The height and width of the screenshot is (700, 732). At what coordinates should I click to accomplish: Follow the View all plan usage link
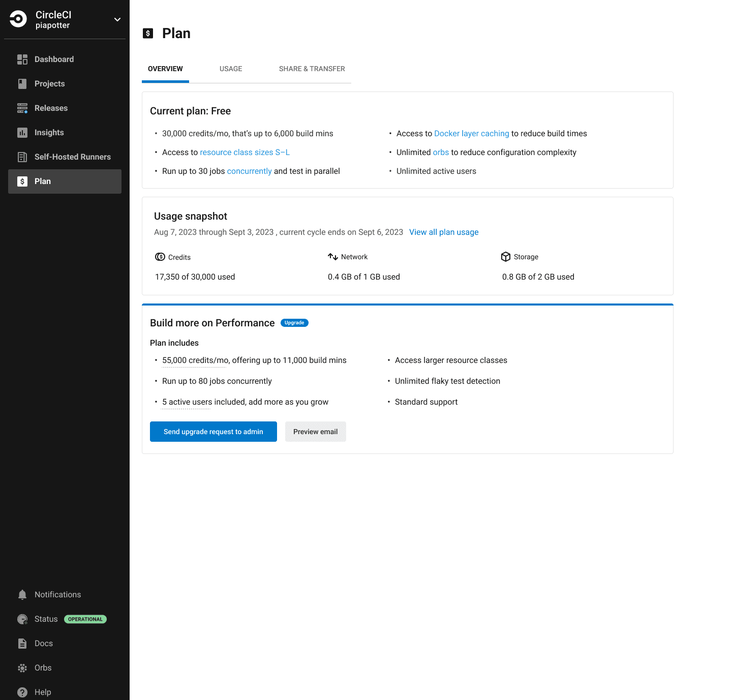(444, 232)
